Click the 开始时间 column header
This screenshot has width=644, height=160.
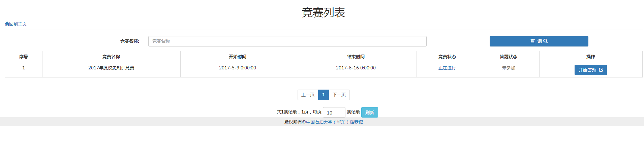[238, 57]
